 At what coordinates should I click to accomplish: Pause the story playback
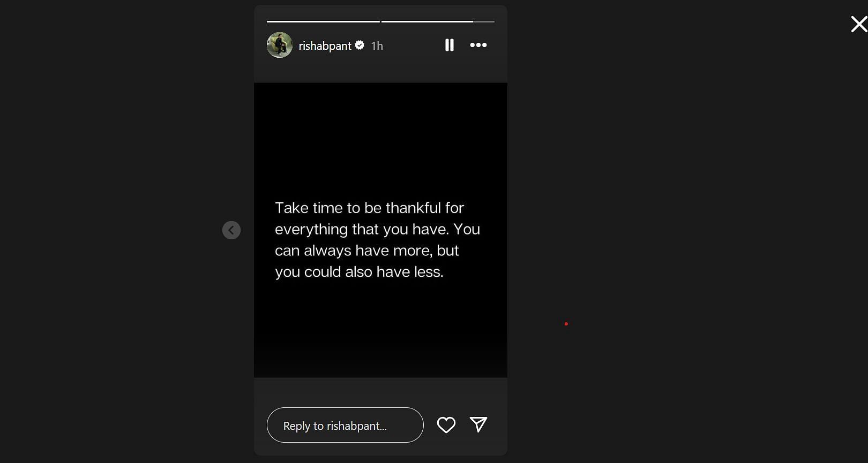point(450,45)
